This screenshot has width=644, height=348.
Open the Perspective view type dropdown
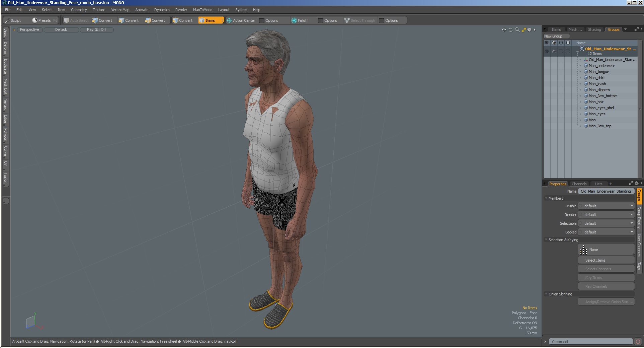(x=29, y=30)
